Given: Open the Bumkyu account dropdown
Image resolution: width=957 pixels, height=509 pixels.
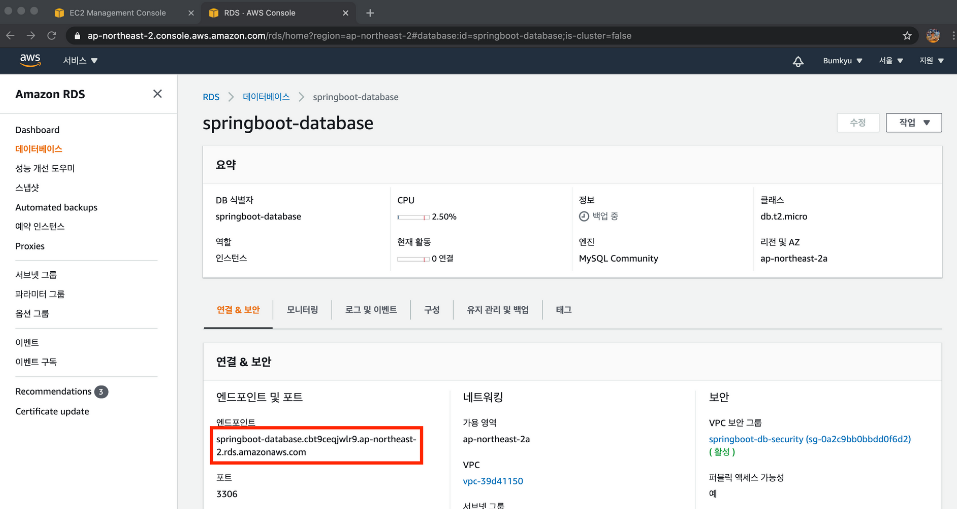Looking at the screenshot, I should click(x=842, y=60).
